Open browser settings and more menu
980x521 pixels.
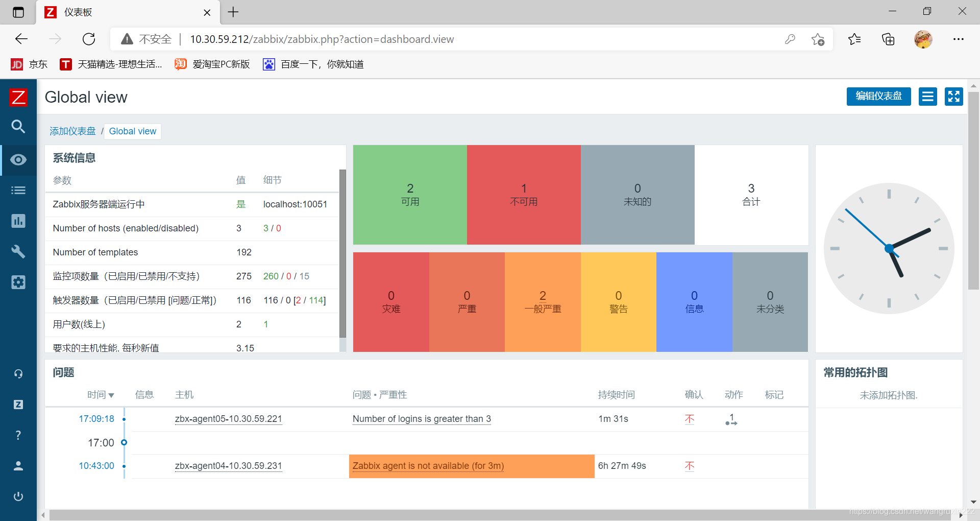click(959, 39)
